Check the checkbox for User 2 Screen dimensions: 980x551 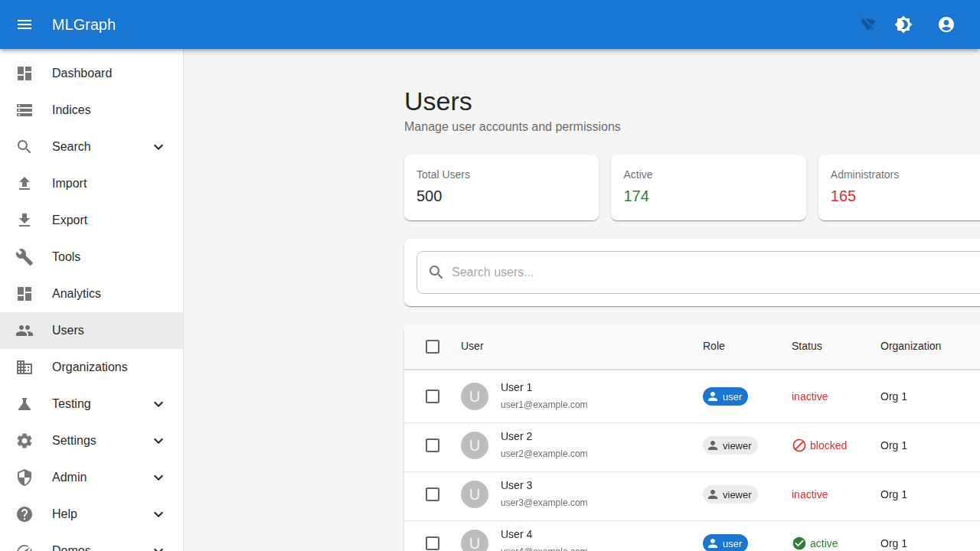pyautogui.click(x=432, y=445)
